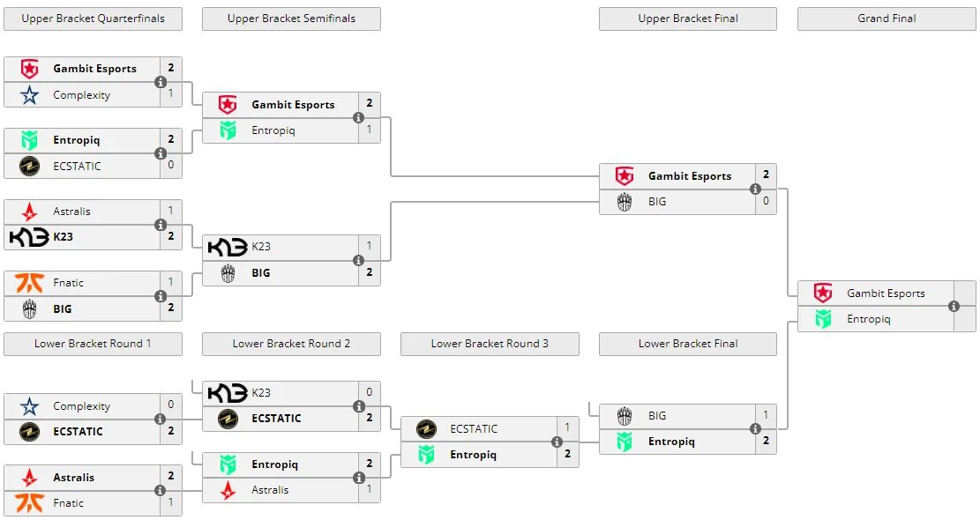Open info icon for Entropiq vs ECSTATIC quarterfinal

pyautogui.click(x=161, y=153)
